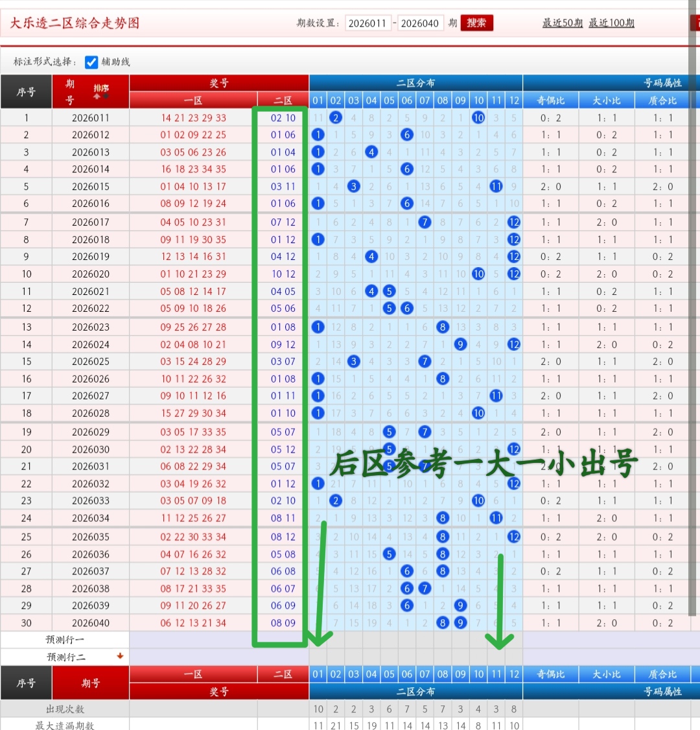
Task: Select ball 05 in row 2026036
Action: click(389, 554)
